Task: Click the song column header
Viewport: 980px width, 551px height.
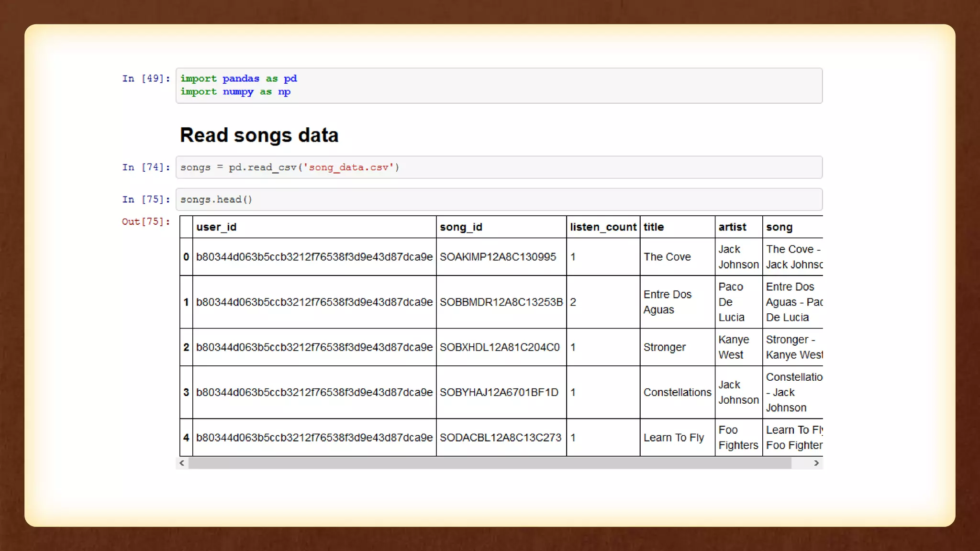Action: click(779, 227)
